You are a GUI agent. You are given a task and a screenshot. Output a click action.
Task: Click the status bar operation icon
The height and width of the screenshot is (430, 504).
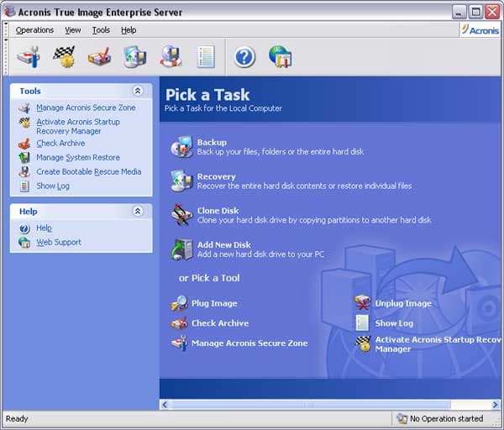click(402, 418)
